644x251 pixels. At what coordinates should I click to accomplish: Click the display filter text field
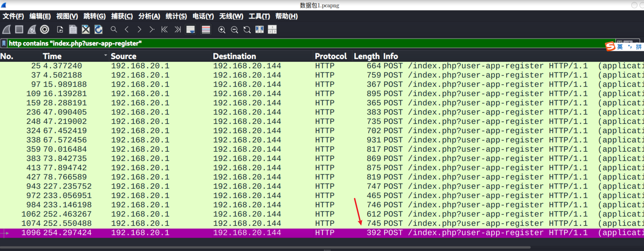click(x=300, y=43)
